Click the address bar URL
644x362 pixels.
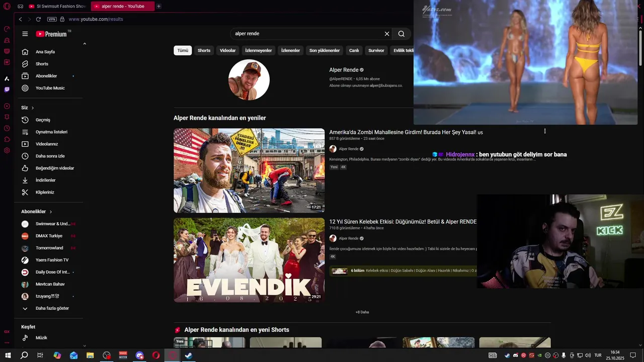point(96,19)
